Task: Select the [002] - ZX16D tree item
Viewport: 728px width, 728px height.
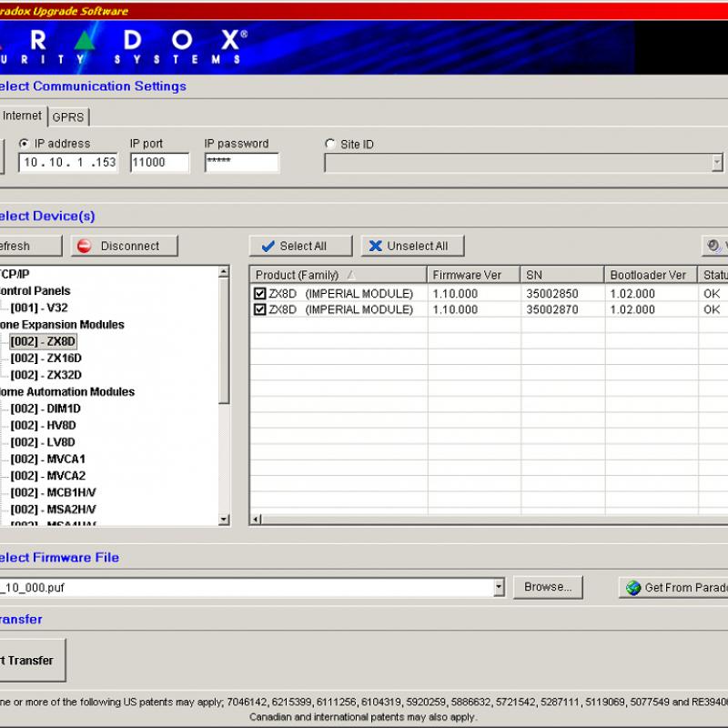Action: pyautogui.click(x=46, y=358)
